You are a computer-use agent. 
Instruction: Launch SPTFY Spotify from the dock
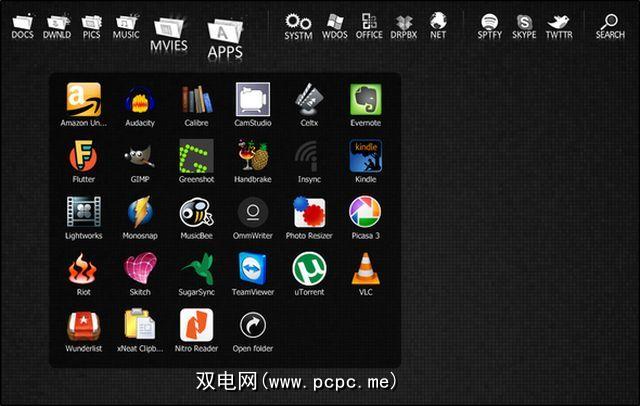coord(489,26)
